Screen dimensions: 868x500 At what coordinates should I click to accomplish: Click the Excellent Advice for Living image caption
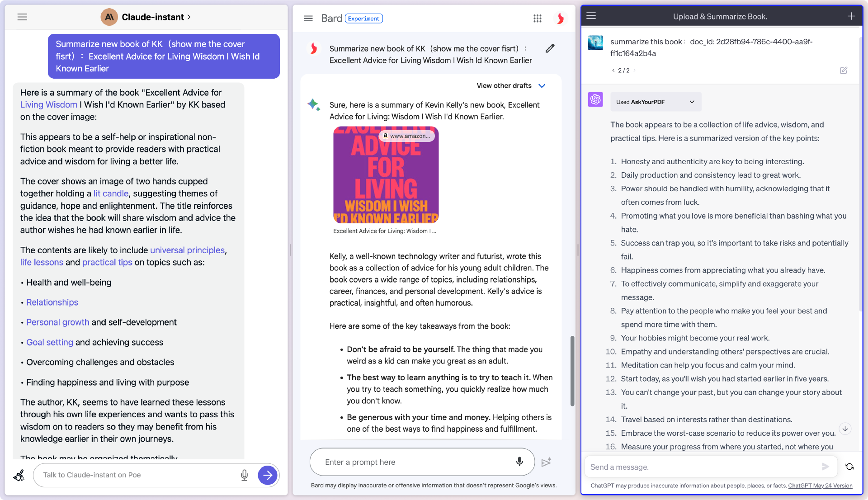point(385,231)
